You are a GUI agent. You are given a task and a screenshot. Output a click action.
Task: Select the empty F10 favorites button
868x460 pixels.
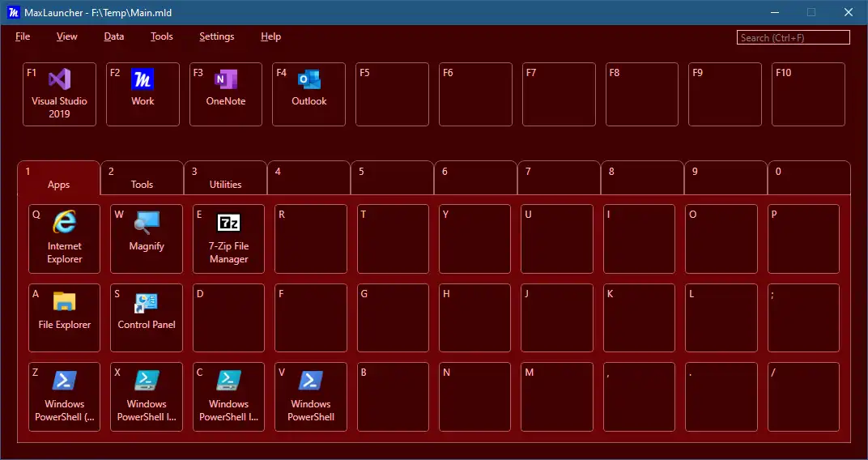[x=808, y=94]
